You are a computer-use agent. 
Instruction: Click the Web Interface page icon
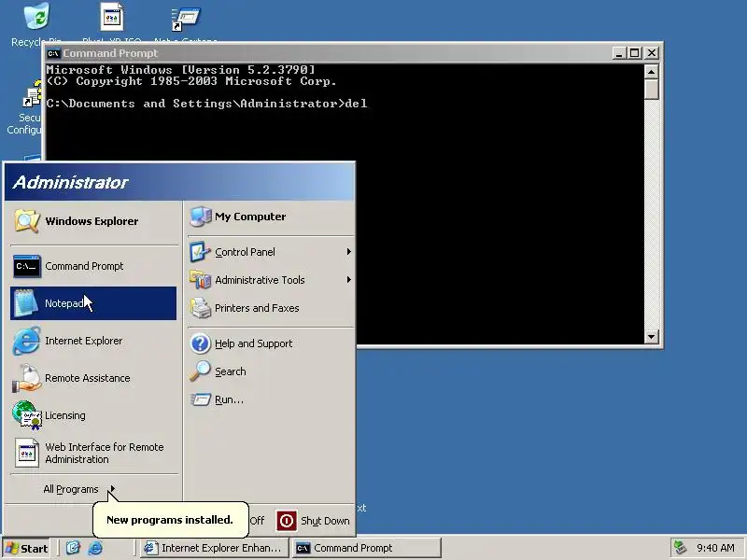click(x=27, y=453)
